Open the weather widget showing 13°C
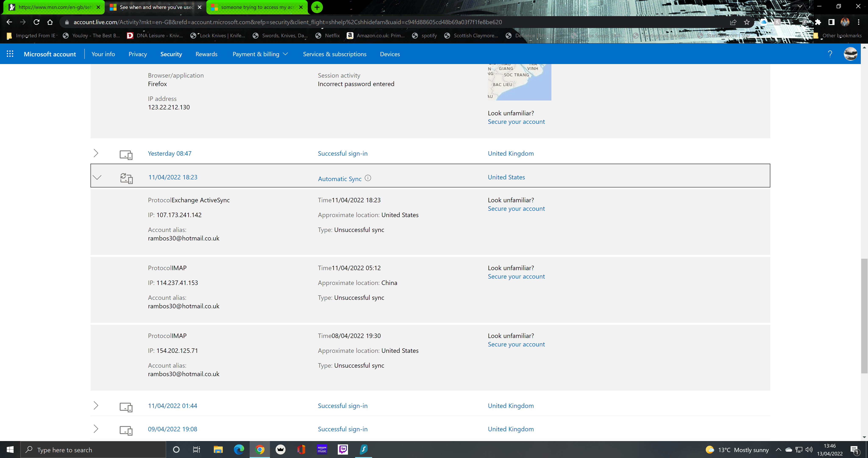 point(737,450)
